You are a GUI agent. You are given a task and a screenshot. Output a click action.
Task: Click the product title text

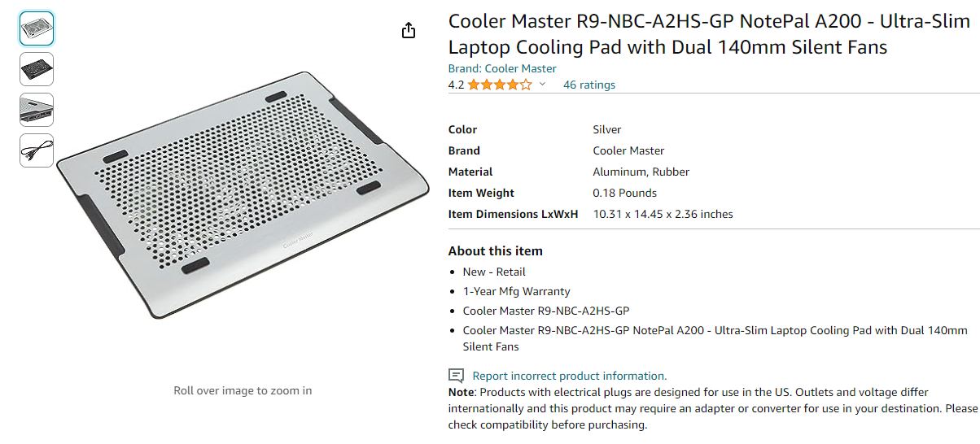coord(708,34)
